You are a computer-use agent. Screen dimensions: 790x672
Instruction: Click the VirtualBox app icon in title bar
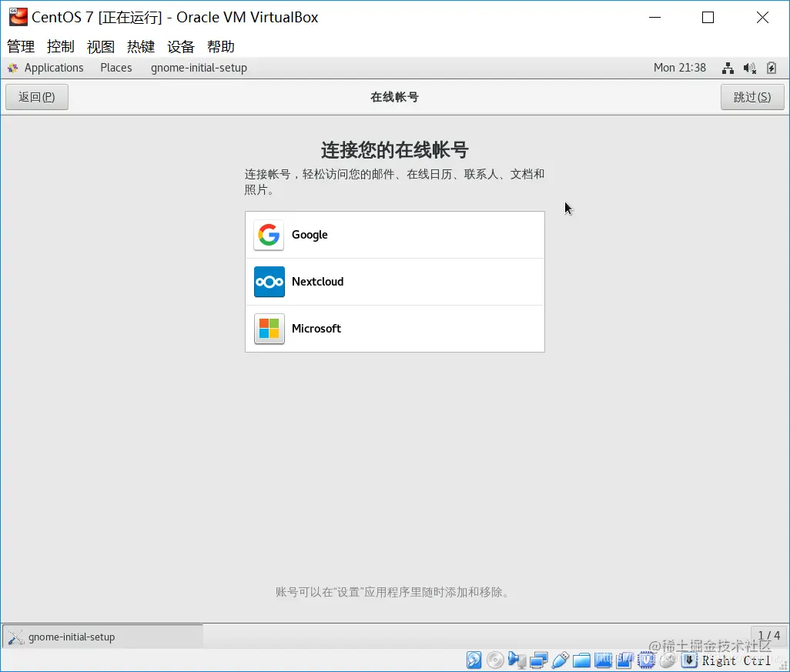pos(18,17)
